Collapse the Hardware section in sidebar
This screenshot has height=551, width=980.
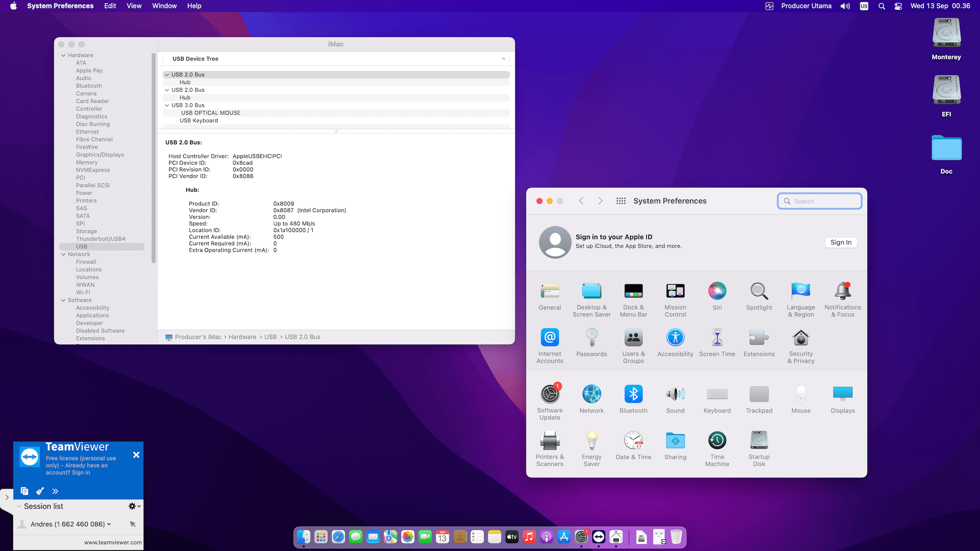tap(63, 55)
